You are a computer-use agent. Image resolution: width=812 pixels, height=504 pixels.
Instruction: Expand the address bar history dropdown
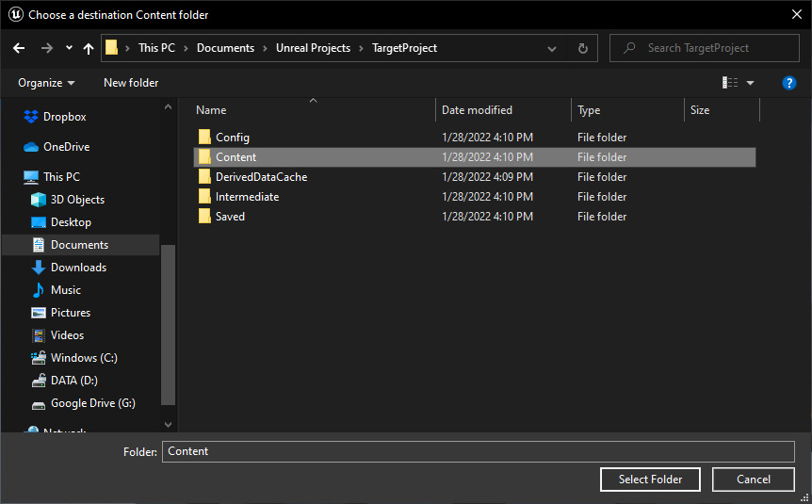point(552,49)
